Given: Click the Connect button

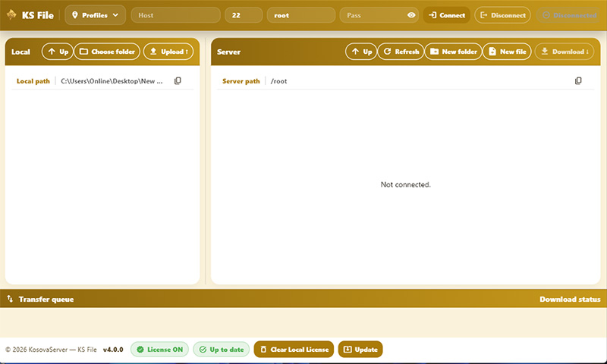Looking at the screenshot, I should pyautogui.click(x=447, y=15).
